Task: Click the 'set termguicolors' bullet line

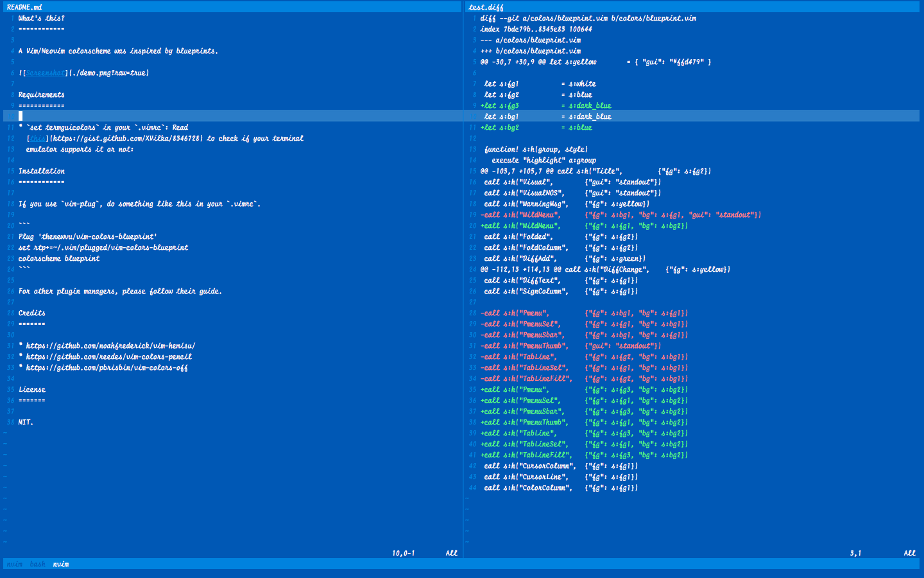Action: point(103,127)
